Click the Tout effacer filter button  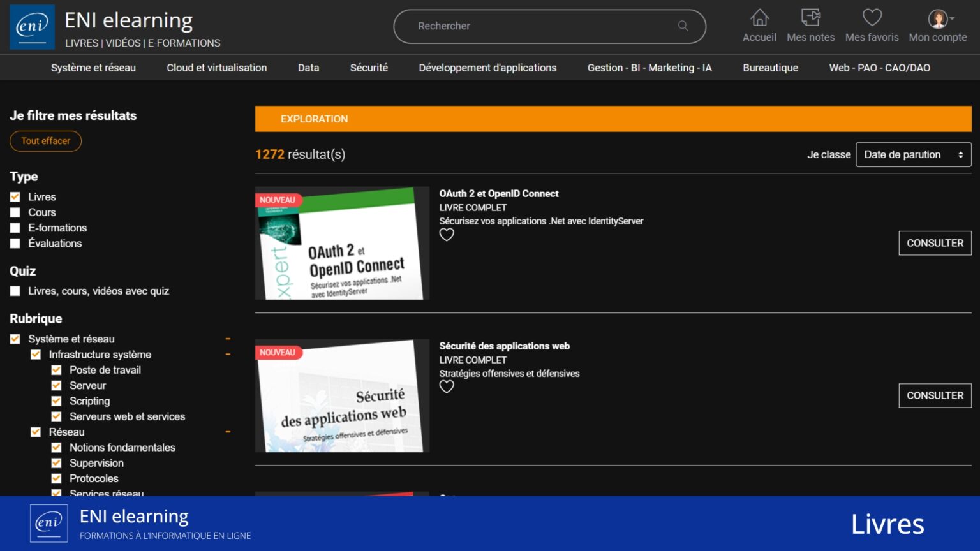(x=45, y=141)
